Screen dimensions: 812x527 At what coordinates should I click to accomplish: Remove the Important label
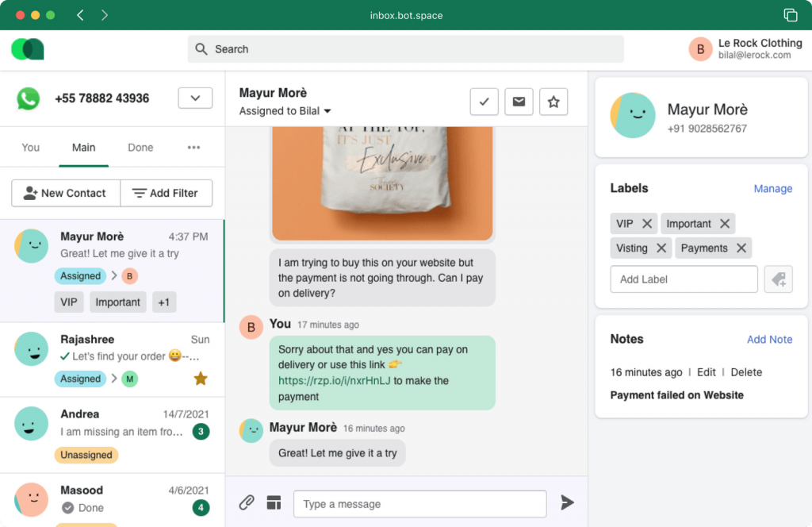pyautogui.click(x=725, y=224)
